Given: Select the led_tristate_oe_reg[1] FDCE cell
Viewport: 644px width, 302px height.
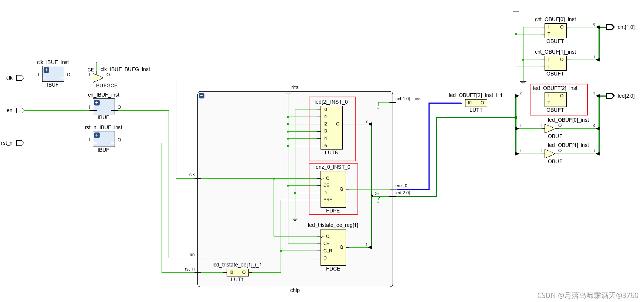Looking at the screenshot, I should (x=333, y=247).
